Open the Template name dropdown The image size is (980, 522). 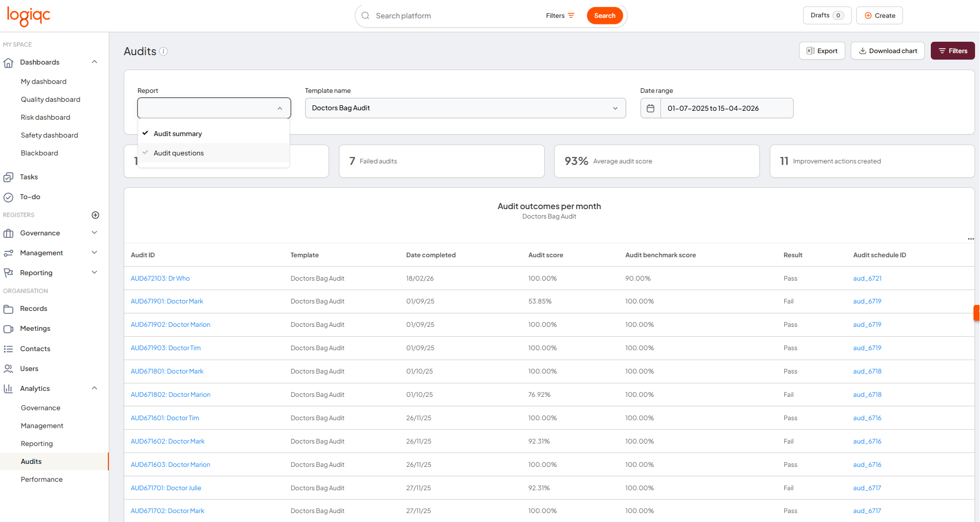click(616, 108)
